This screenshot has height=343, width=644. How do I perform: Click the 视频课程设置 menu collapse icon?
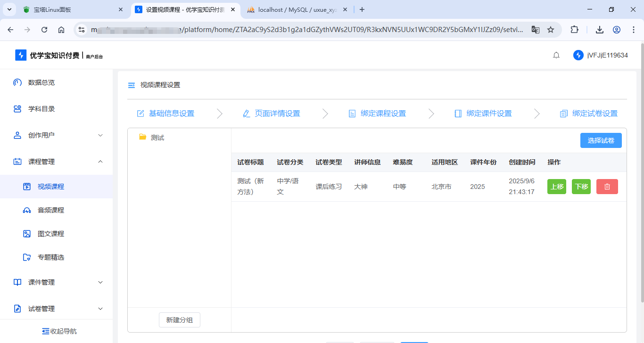pyautogui.click(x=132, y=85)
